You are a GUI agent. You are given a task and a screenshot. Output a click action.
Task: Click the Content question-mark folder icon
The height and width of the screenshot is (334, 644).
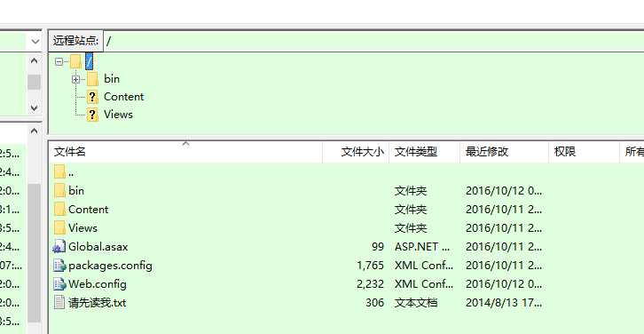point(92,97)
